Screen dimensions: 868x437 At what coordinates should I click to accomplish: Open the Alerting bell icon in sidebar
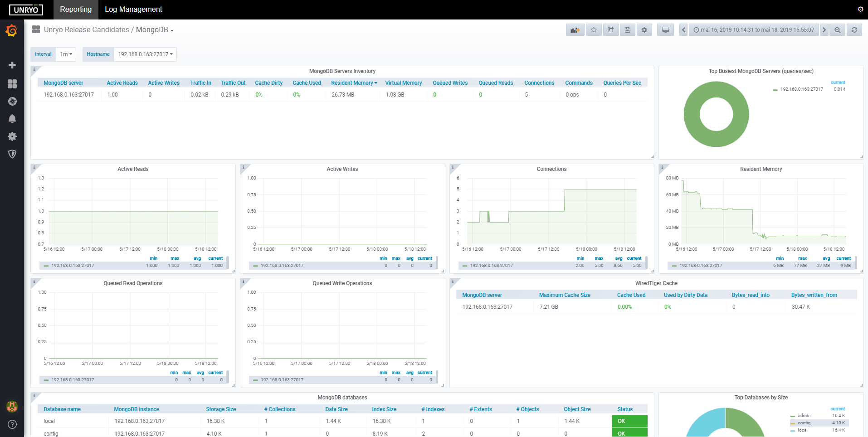[12, 119]
